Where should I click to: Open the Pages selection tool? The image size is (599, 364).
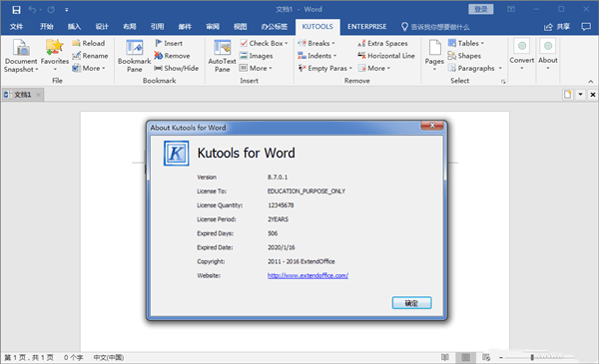click(434, 55)
